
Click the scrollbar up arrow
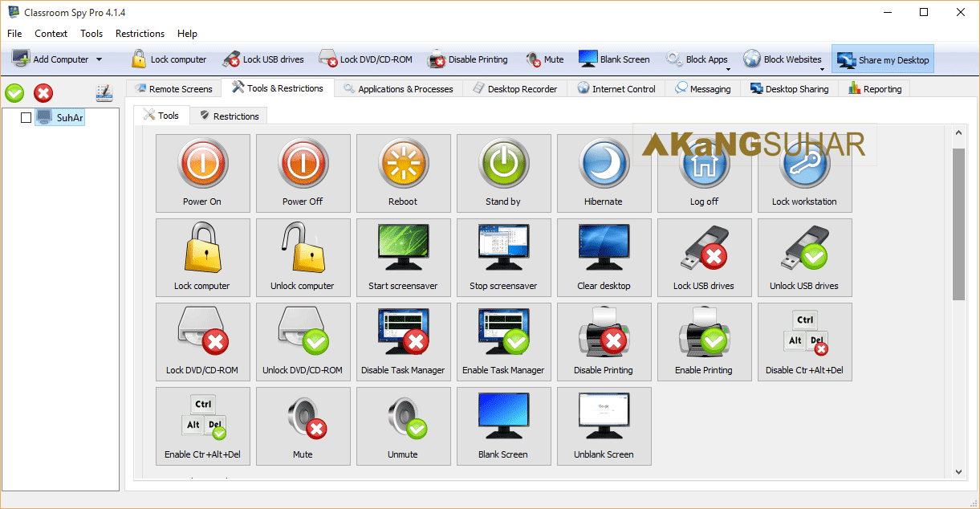[958, 132]
